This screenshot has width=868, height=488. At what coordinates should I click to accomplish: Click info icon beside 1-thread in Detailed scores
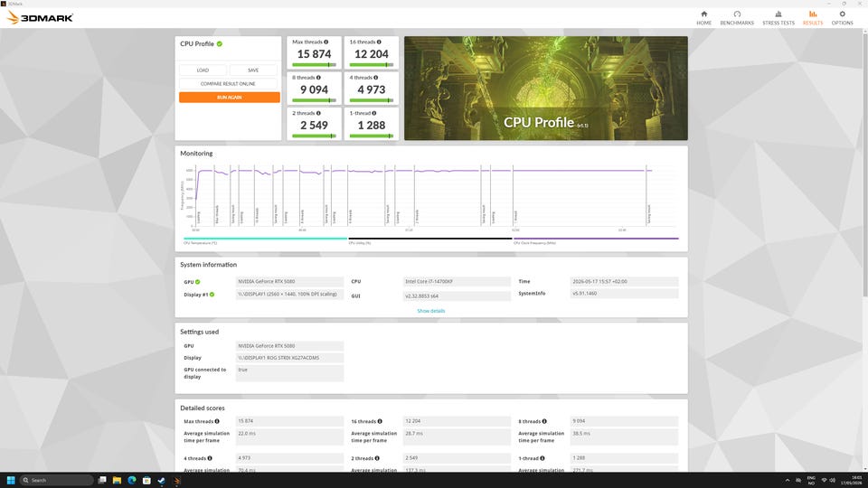click(542, 458)
